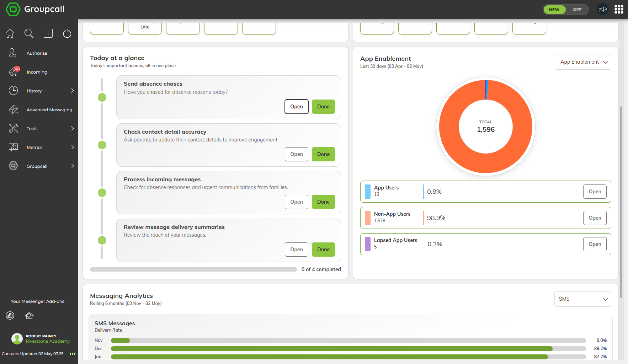This screenshot has width=628, height=364.
Task: Click the Process incoming messages timeline dot
Action: tap(102, 193)
